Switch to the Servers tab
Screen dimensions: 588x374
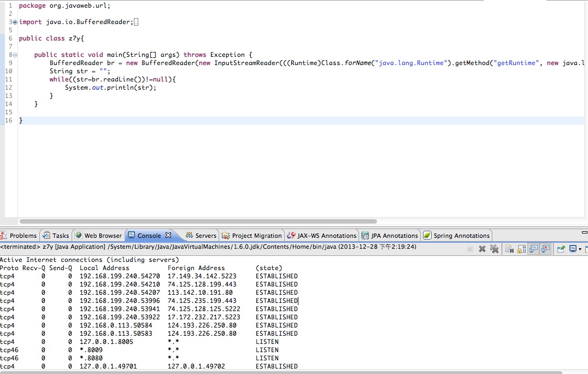click(201, 236)
